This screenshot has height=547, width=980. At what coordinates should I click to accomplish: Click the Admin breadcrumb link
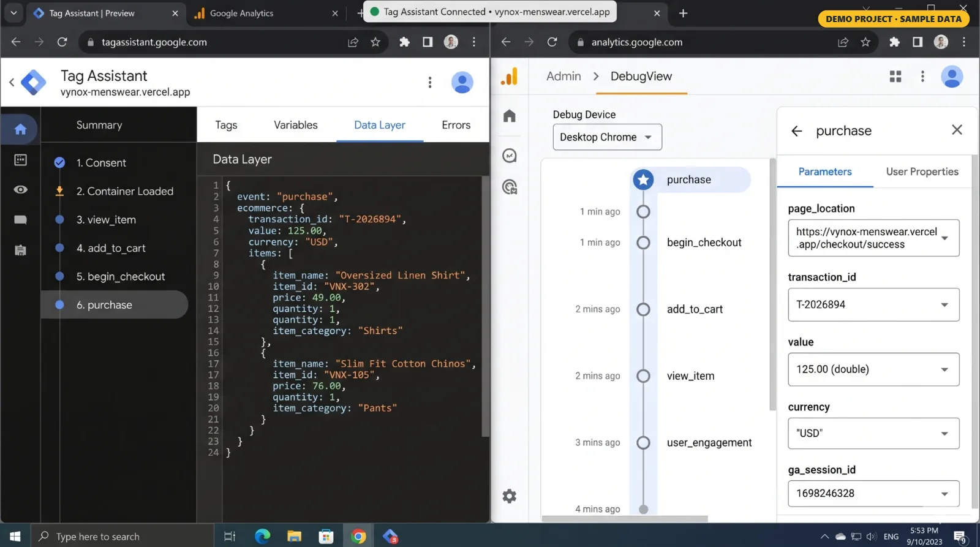click(x=563, y=76)
